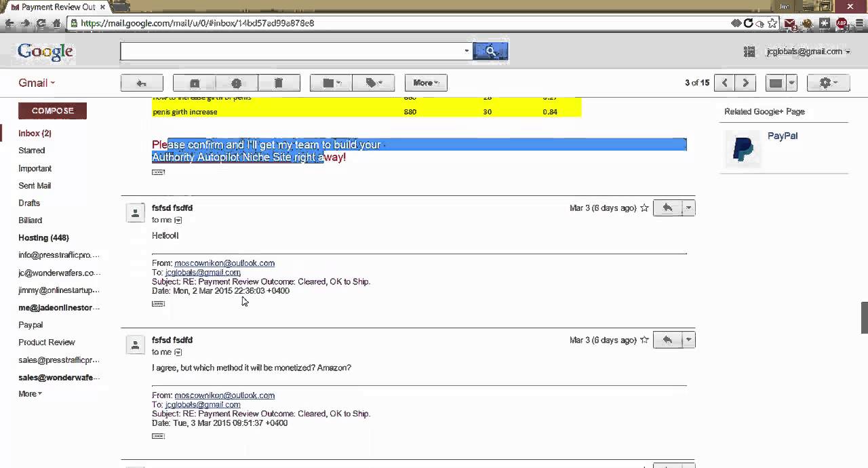Image resolution: width=868 pixels, height=468 pixels.
Task: Show details for first 'to me' line
Action: pyautogui.click(x=178, y=220)
